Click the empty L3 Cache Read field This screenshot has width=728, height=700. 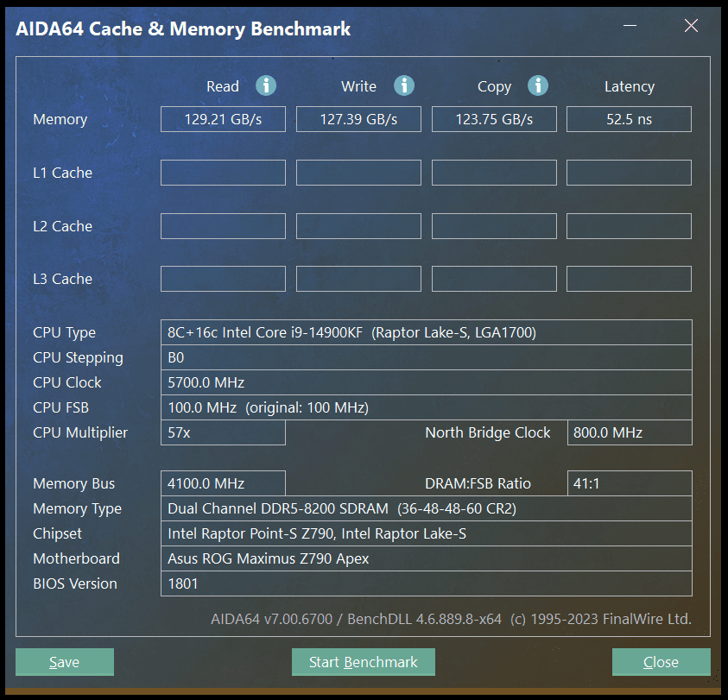[x=223, y=279]
